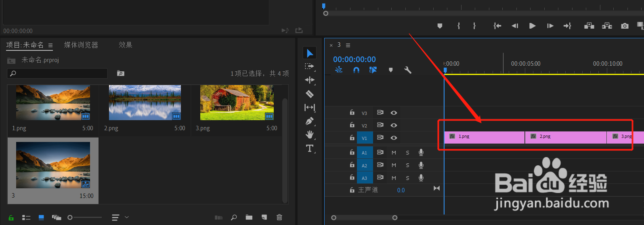Click the Find in bin folder icon
The image size is (644, 225).
(121, 73)
